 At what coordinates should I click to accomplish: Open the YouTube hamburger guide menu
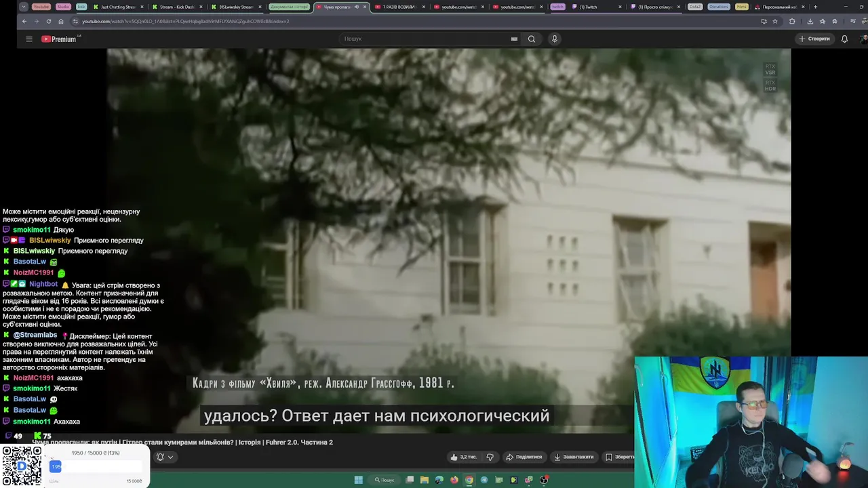click(29, 39)
